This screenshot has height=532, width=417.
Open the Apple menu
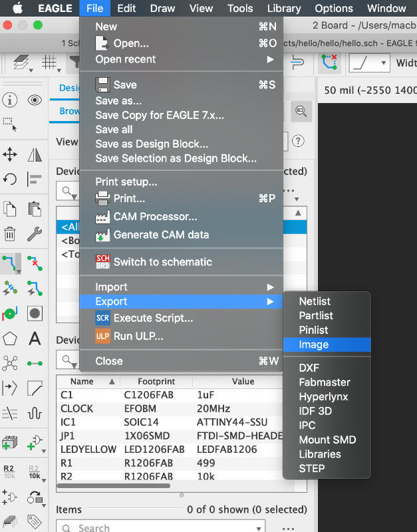pyautogui.click(x=18, y=8)
